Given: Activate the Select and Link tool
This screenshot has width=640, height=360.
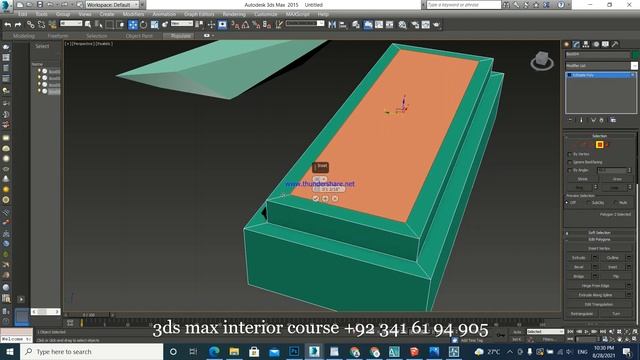Looking at the screenshot, I should click(x=31, y=25).
